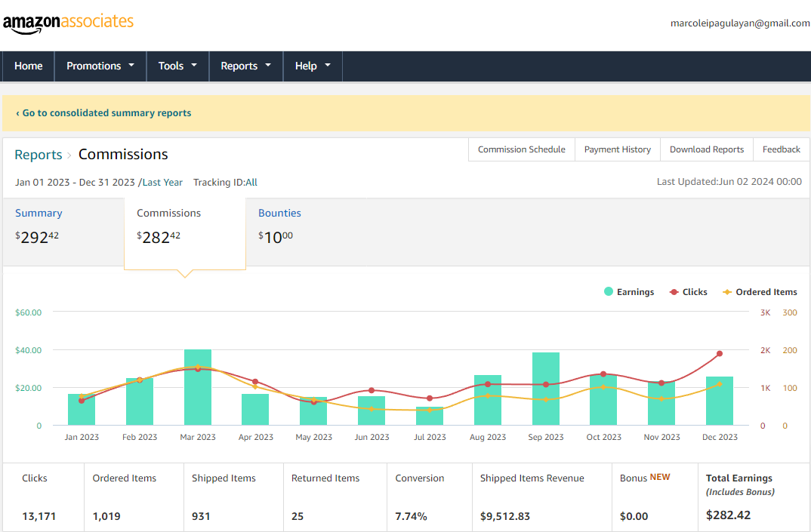The width and height of the screenshot is (811, 532).
Task: Click the Apr 2023 earnings bar
Action: pos(255,410)
